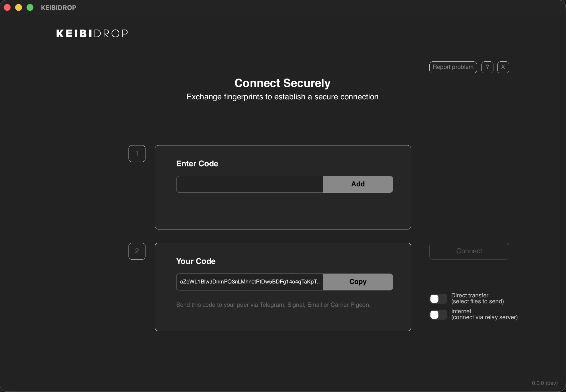This screenshot has height=392, width=566.
Task: Click the X close icon near Report problem
Action: tap(503, 67)
